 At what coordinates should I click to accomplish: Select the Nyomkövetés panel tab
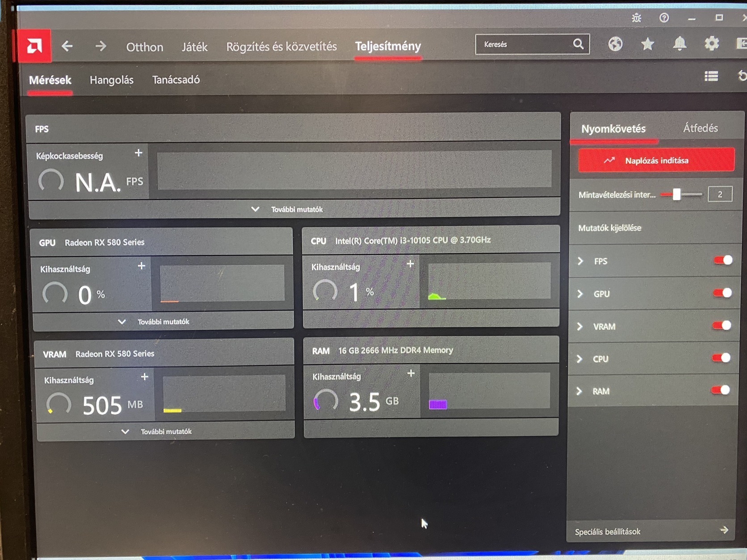pos(613,129)
